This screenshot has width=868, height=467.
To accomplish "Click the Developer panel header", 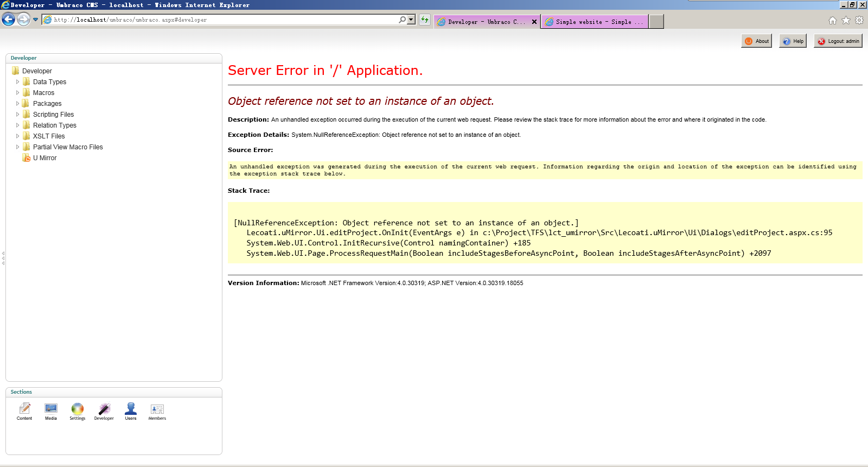I will click(x=114, y=58).
